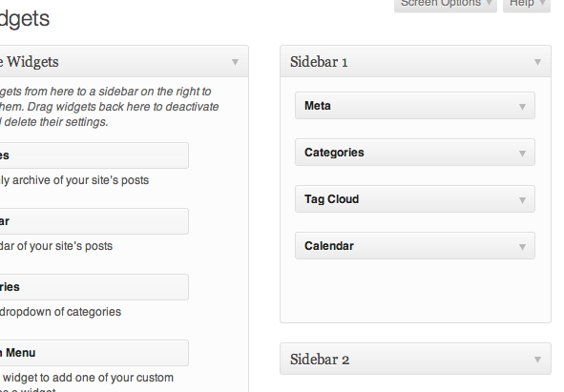Select the Calendar widget title in Sidebar 1
Viewport: 564px width, 392px height.
[329, 246]
